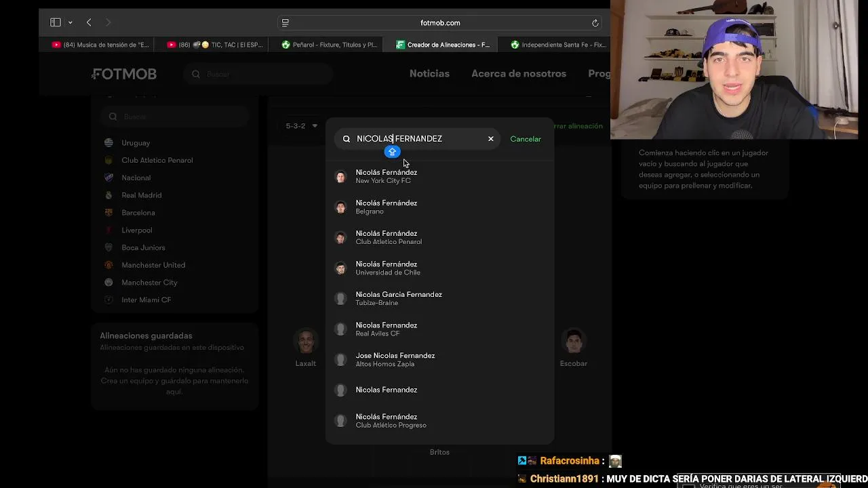
Task: Click the New York City FC player avatar
Action: (x=340, y=177)
